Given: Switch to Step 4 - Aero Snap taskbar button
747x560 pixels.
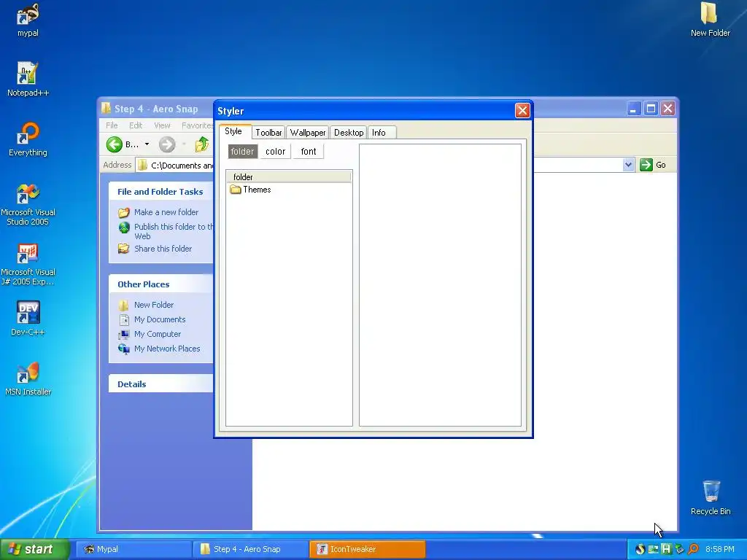Looking at the screenshot, I should (251, 549).
